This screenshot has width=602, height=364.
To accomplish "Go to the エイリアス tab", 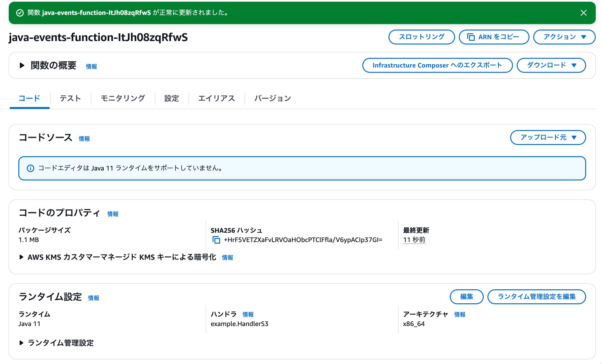I will coord(217,99).
